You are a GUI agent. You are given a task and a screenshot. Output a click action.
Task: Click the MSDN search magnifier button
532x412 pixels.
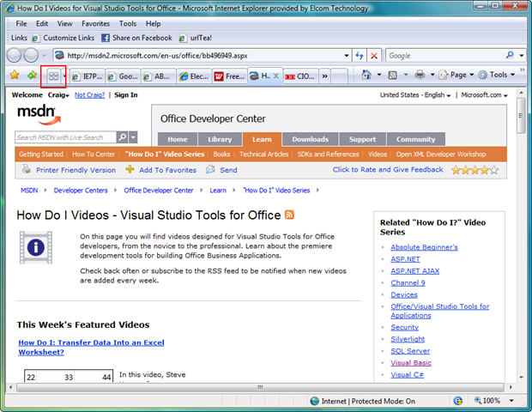tap(124, 137)
